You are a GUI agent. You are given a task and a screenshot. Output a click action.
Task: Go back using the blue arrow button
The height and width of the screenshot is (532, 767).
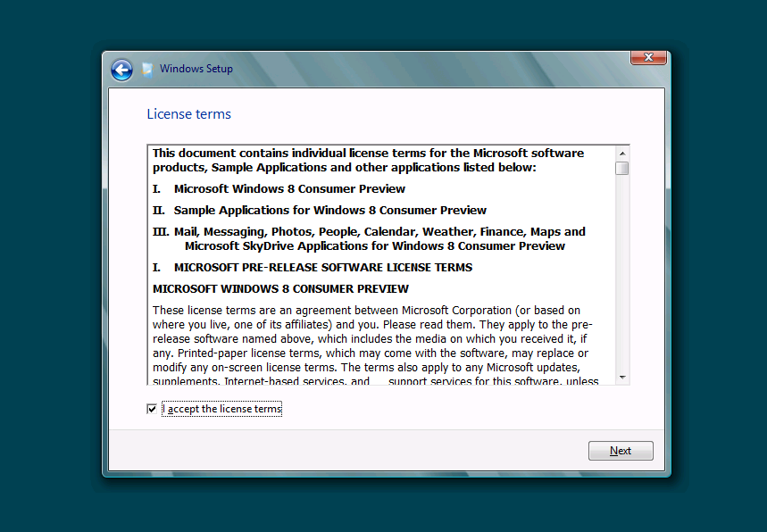(x=121, y=70)
